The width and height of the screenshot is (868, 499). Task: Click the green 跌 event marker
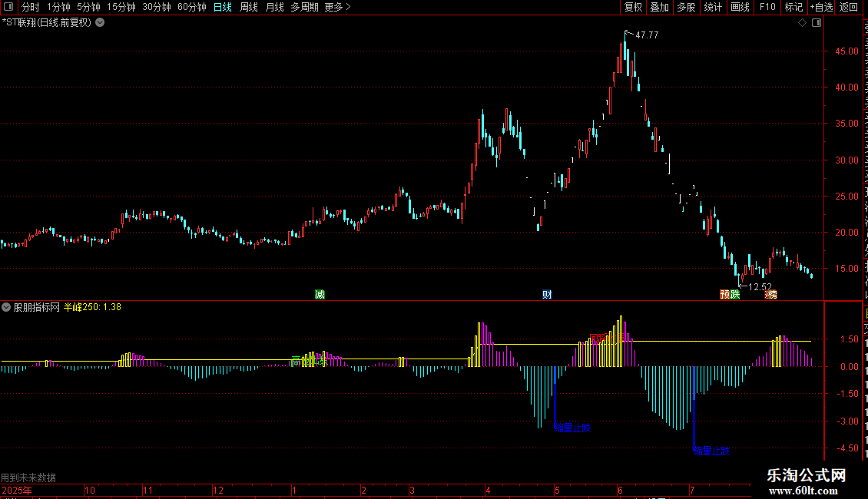tap(734, 294)
